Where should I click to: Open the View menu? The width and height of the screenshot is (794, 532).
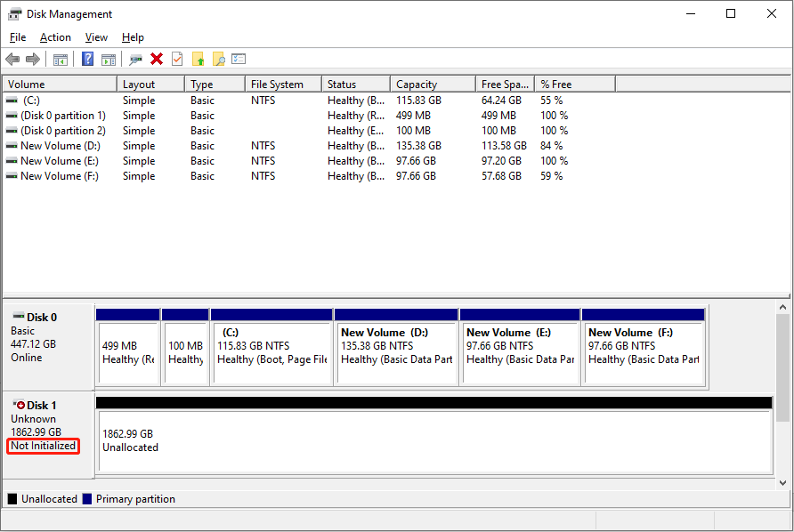pos(96,37)
